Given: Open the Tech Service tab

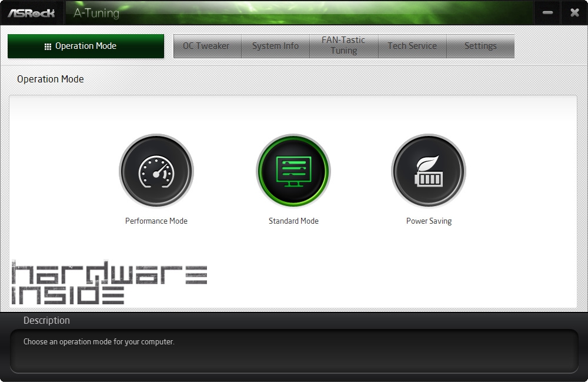Looking at the screenshot, I should click(x=412, y=46).
